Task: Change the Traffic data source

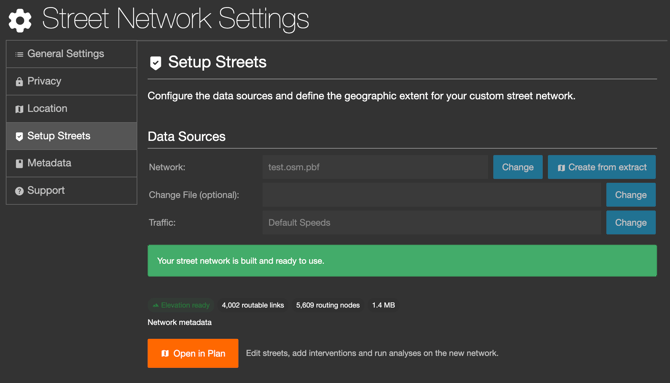Action: [631, 222]
